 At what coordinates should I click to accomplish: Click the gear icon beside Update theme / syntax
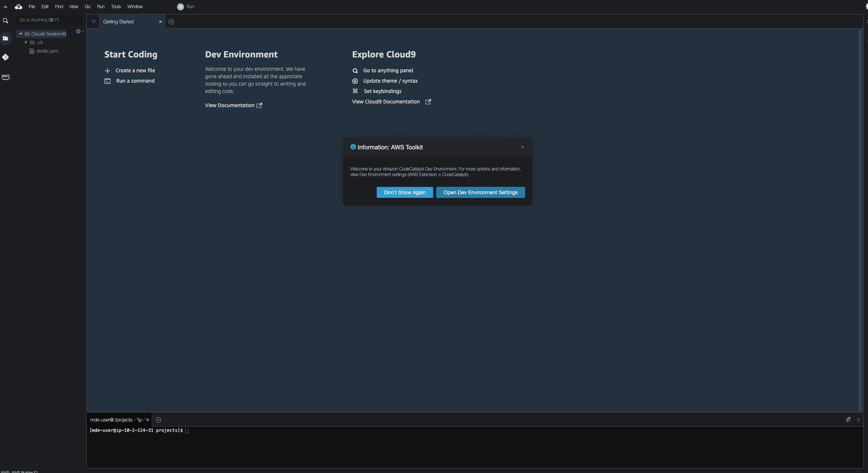pos(355,81)
